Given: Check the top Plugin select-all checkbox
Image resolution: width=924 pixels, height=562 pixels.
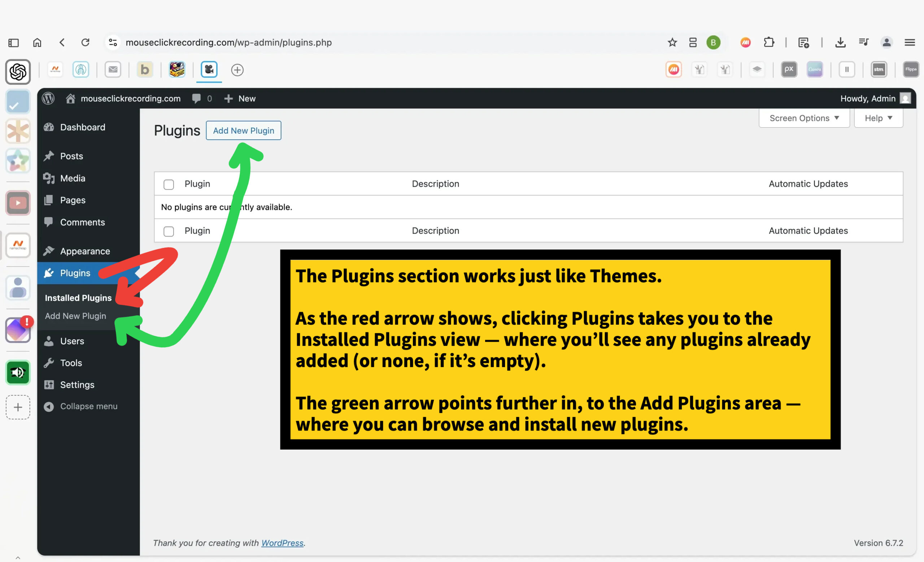Looking at the screenshot, I should tap(169, 184).
